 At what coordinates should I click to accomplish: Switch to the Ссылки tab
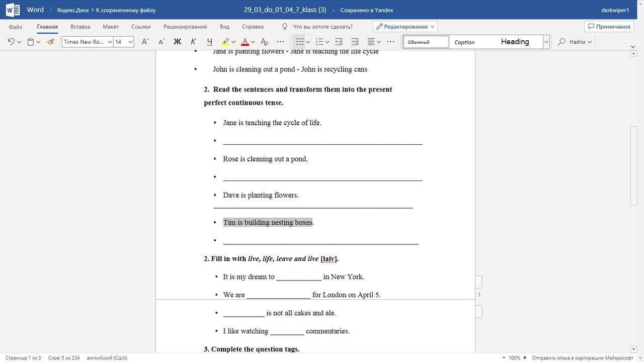(x=141, y=27)
